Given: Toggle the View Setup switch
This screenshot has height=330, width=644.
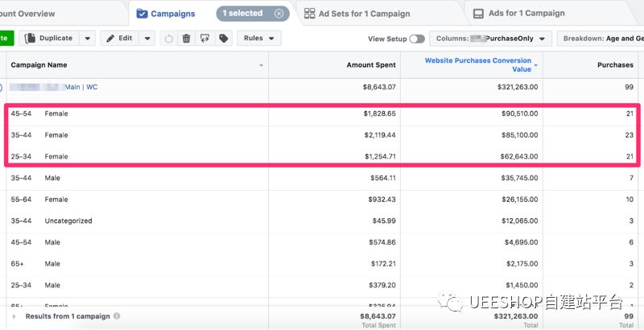Looking at the screenshot, I should [x=417, y=39].
